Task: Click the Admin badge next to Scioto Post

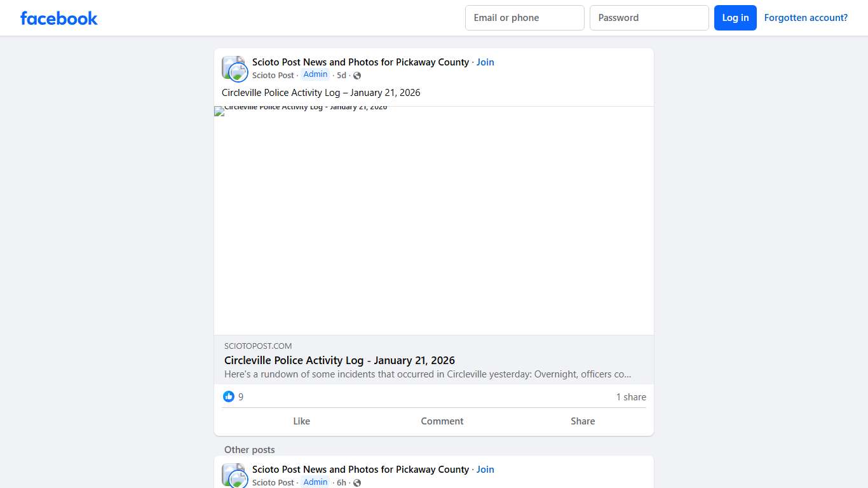Action: (x=315, y=74)
